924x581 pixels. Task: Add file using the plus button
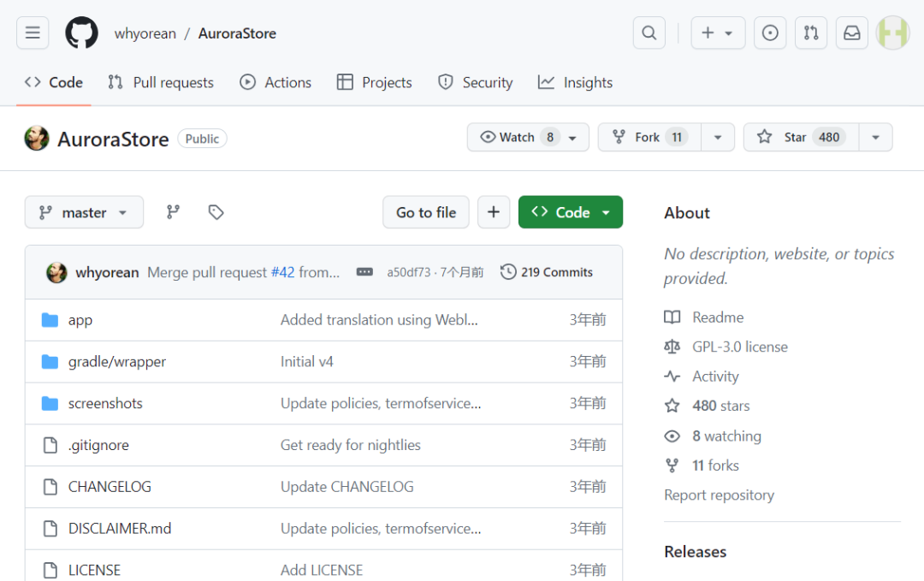[494, 212]
